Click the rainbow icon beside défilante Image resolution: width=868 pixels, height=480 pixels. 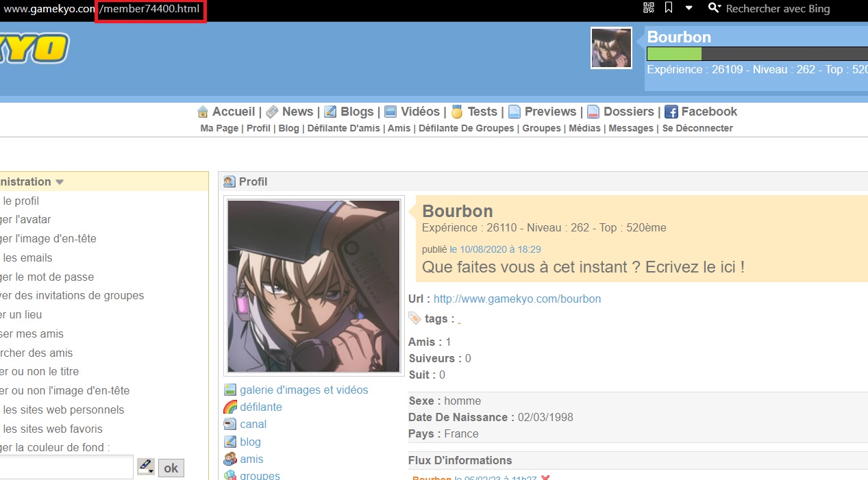point(230,407)
